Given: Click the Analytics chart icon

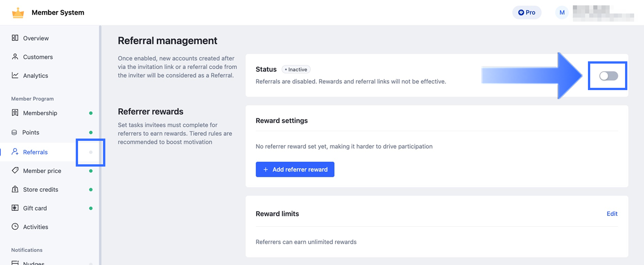Looking at the screenshot, I should click(15, 75).
